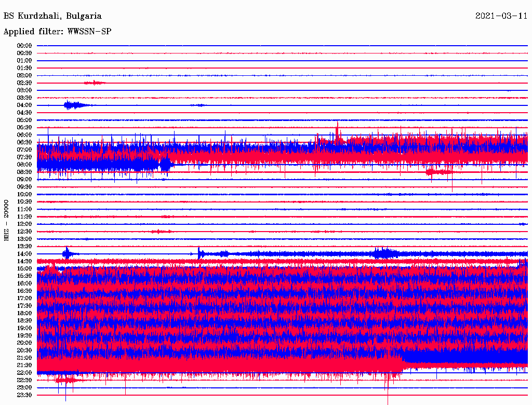532x405 pixels.
Task: Click the 02:00 time label
Action: (x=24, y=75)
